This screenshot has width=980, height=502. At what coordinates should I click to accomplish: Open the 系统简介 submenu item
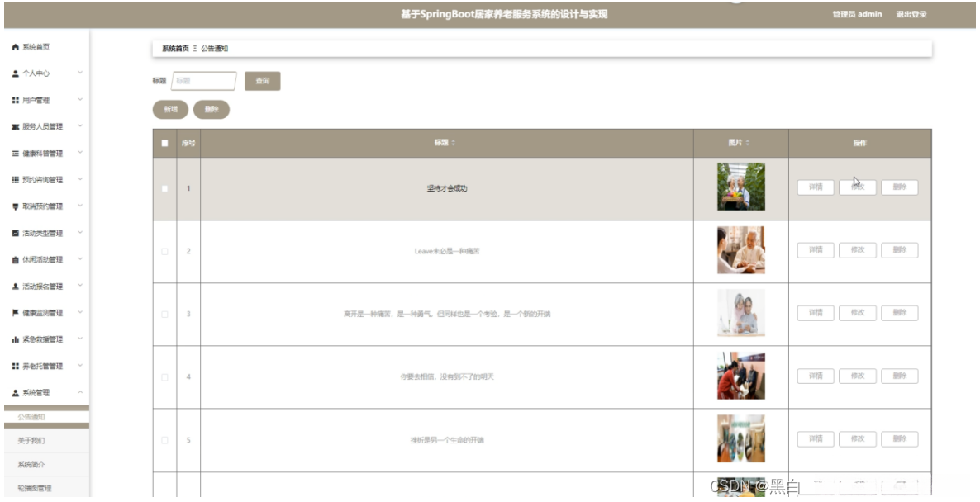tap(46, 465)
